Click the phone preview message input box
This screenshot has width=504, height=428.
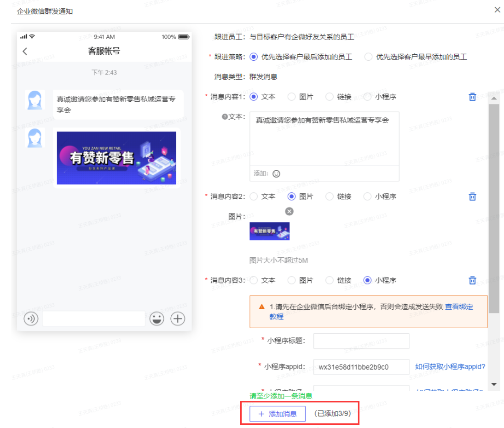[93, 319]
